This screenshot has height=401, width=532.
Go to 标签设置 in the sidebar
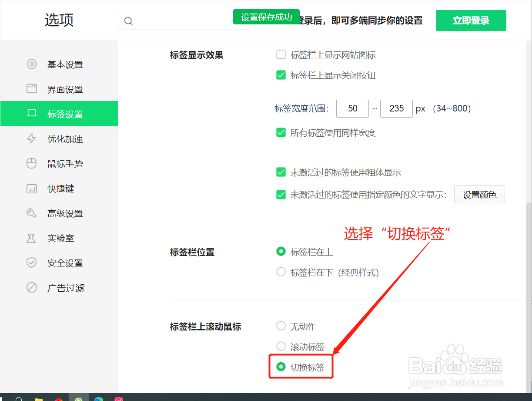click(x=59, y=114)
